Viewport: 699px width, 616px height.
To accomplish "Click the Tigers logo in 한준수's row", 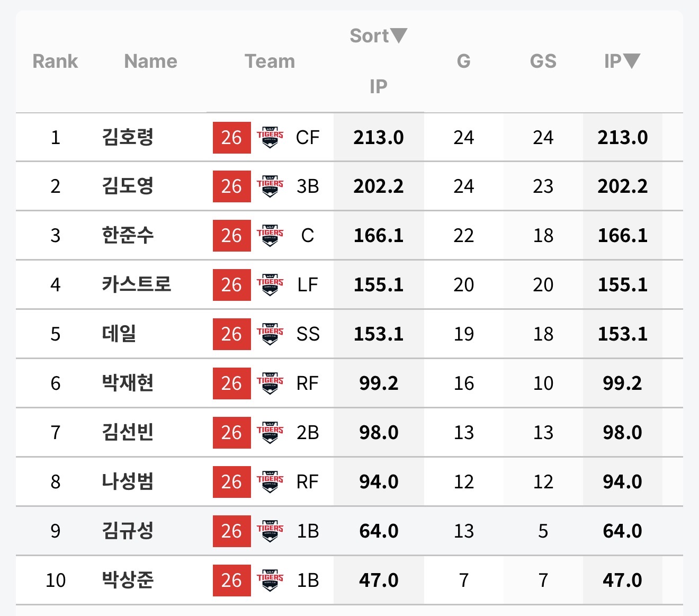I will (x=270, y=236).
